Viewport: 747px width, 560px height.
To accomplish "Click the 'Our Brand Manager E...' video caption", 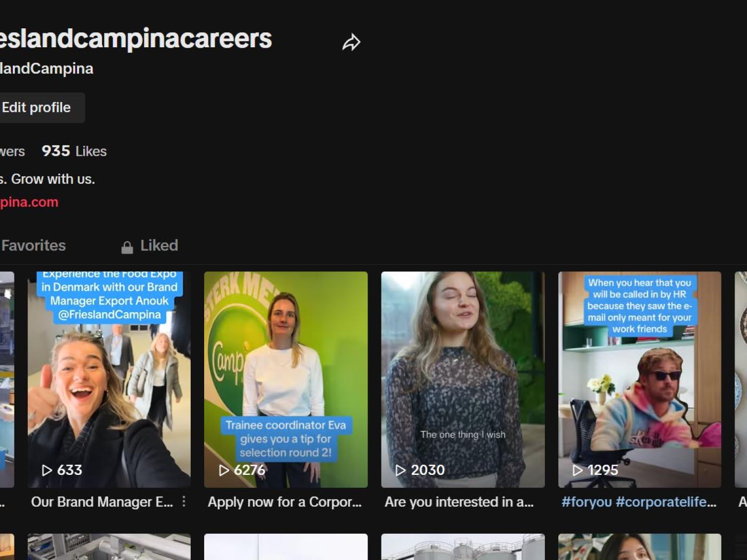I will [102, 502].
